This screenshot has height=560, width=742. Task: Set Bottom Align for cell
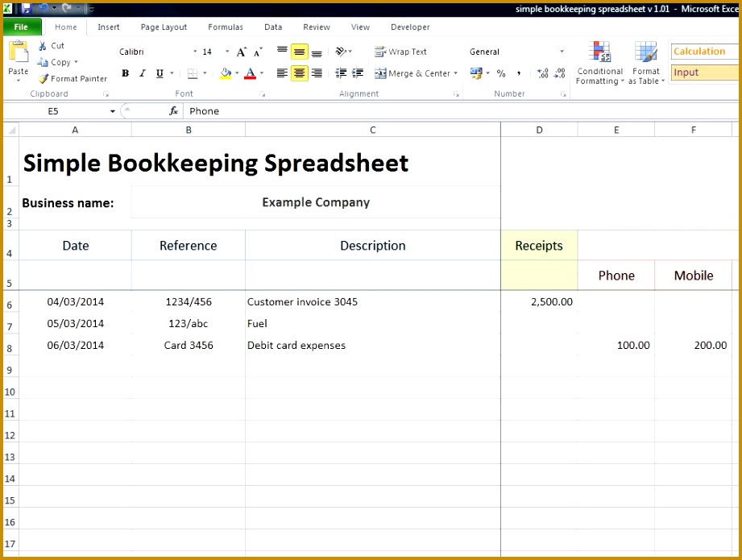click(x=317, y=52)
